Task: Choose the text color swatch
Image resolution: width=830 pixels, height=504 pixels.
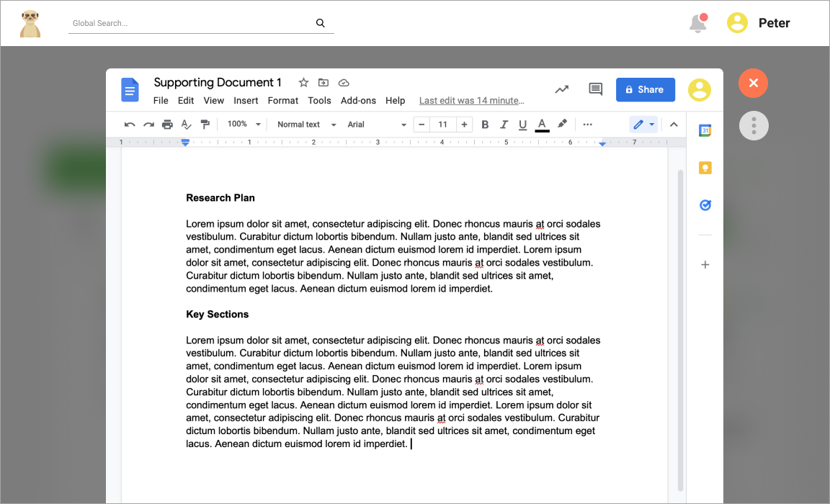Action: coord(542,125)
